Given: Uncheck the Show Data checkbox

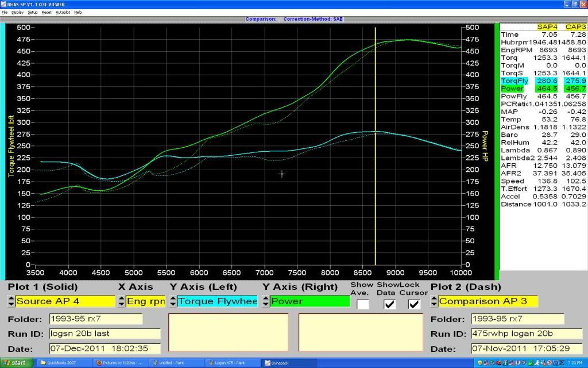Looking at the screenshot, I should pos(390,304).
